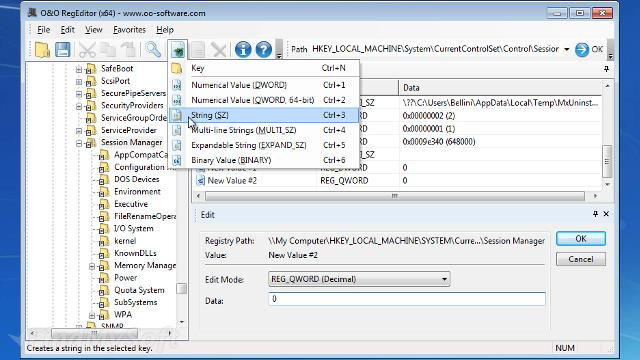Select the I/O System tree item
Viewport: 640px width, 360px height.
133,229
